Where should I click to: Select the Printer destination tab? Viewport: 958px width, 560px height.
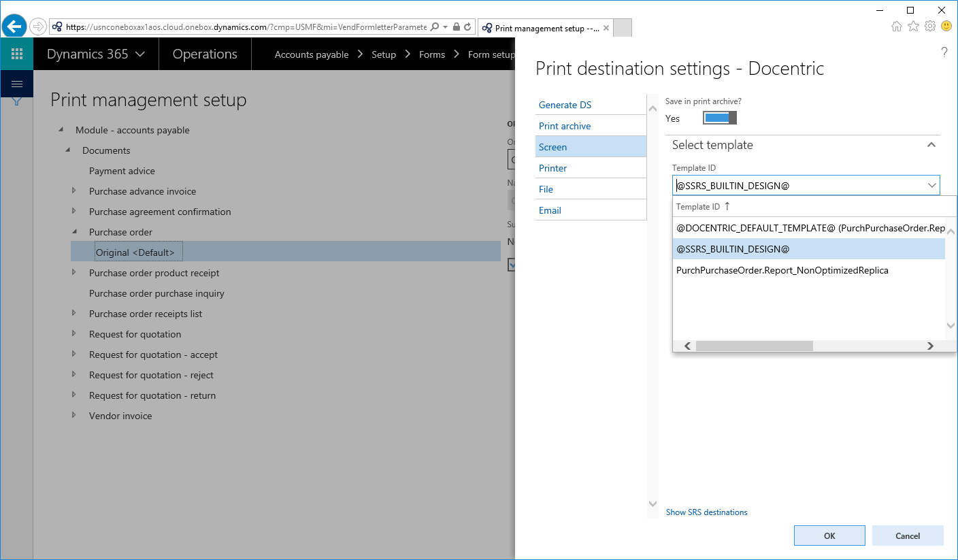(x=591, y=168)
